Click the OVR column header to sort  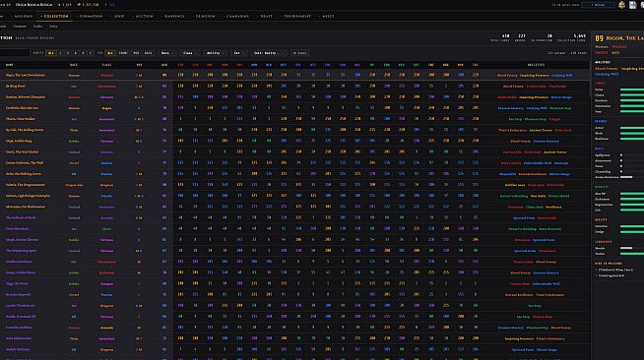[x=164, y=65]
